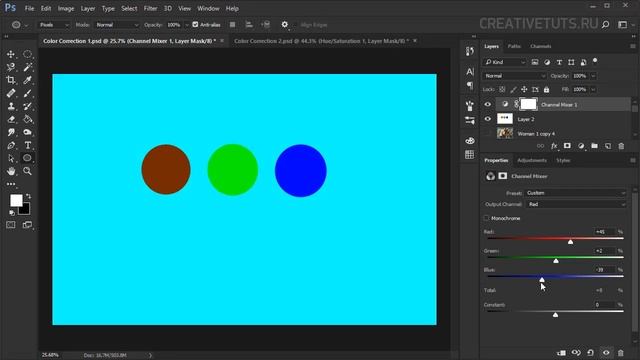
Task: Open Layers panel Opacity dropdown arrow
Action: pyautogui.click(x=593, y=76)
